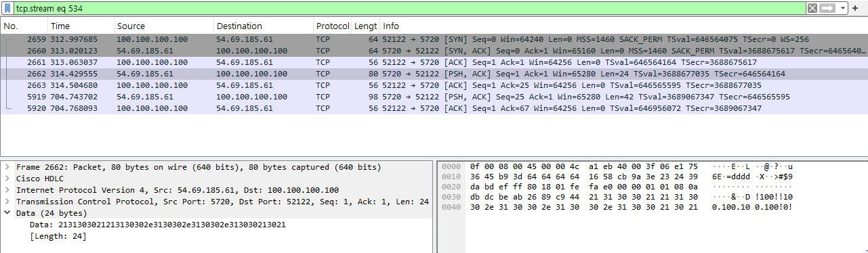Click TCP protocol cell of packet 2663
This screenshot has height=253, width=868.
coord(324,85)
